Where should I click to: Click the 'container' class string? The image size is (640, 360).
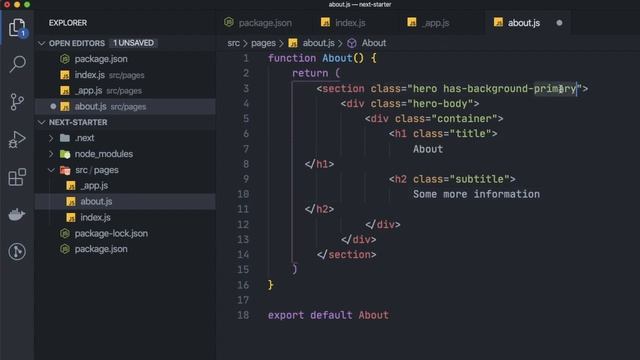[x=464, y=119]
